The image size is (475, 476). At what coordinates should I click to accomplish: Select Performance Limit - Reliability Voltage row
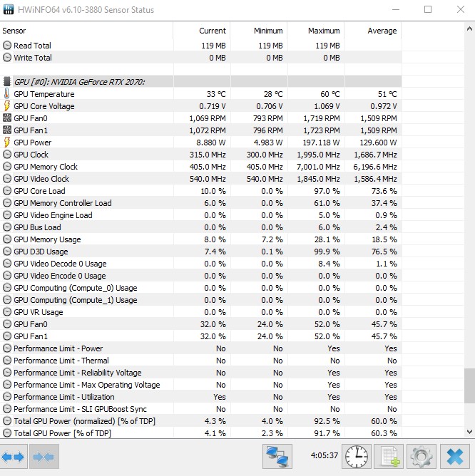click(x=201, y=373)
